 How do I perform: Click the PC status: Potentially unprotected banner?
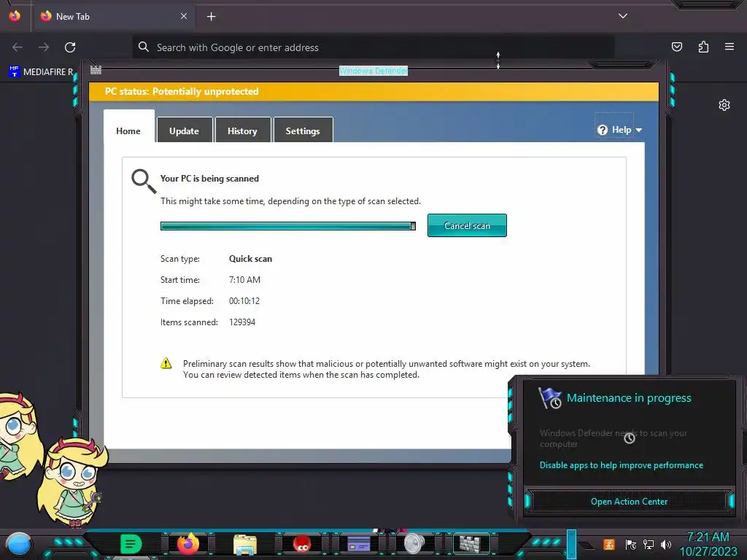pos(374,91)
